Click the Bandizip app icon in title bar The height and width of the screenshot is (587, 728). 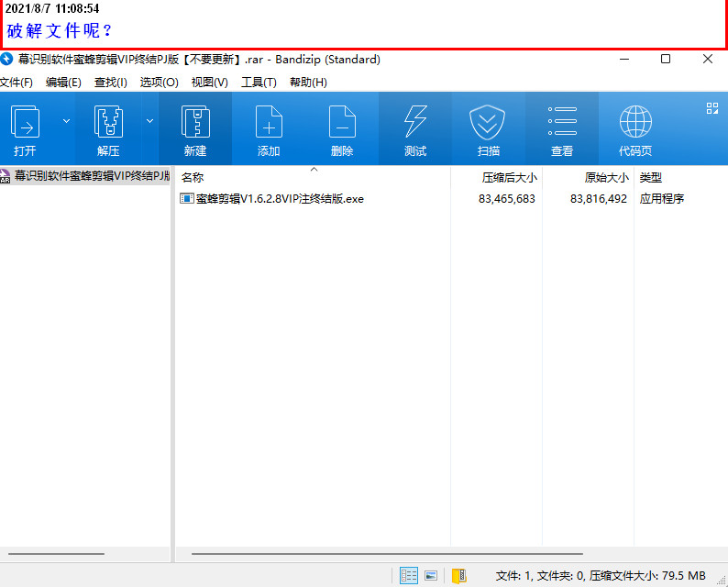pyautogui.click(x=6, y=59)
